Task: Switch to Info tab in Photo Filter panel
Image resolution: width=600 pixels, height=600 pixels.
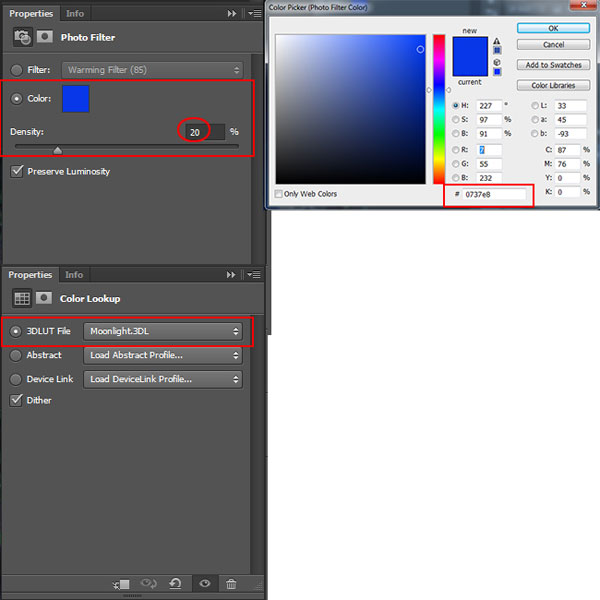Action: [x=75, y=14]
